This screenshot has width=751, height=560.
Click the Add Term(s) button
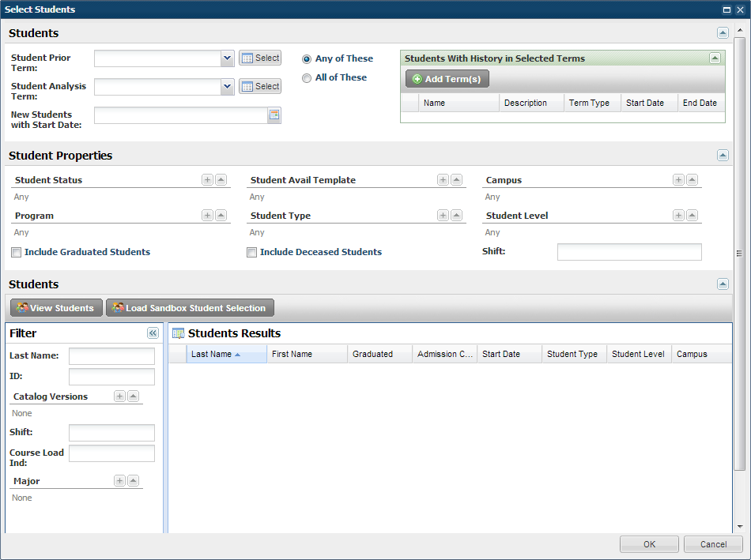tap(447, 79)
